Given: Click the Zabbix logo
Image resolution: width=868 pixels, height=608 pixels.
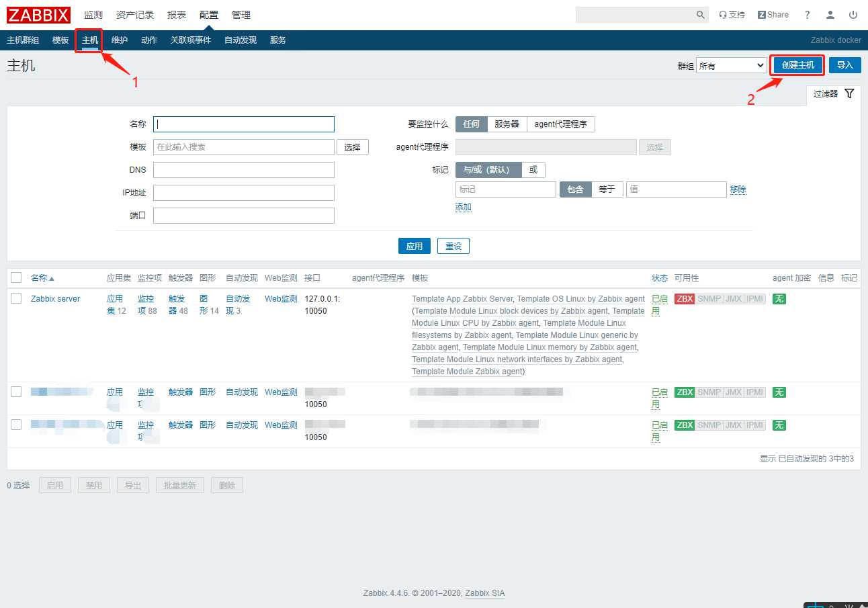Looking at the screenshot, I should pos(39,14).
